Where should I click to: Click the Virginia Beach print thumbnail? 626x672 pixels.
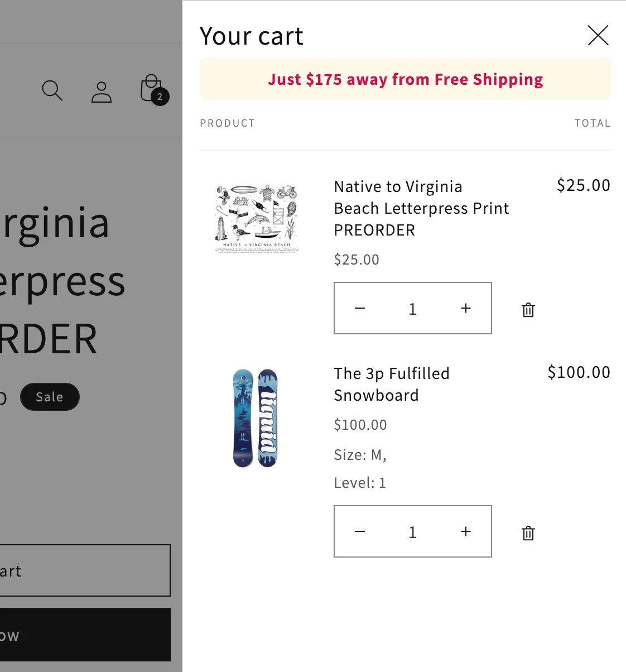(257, 218)
